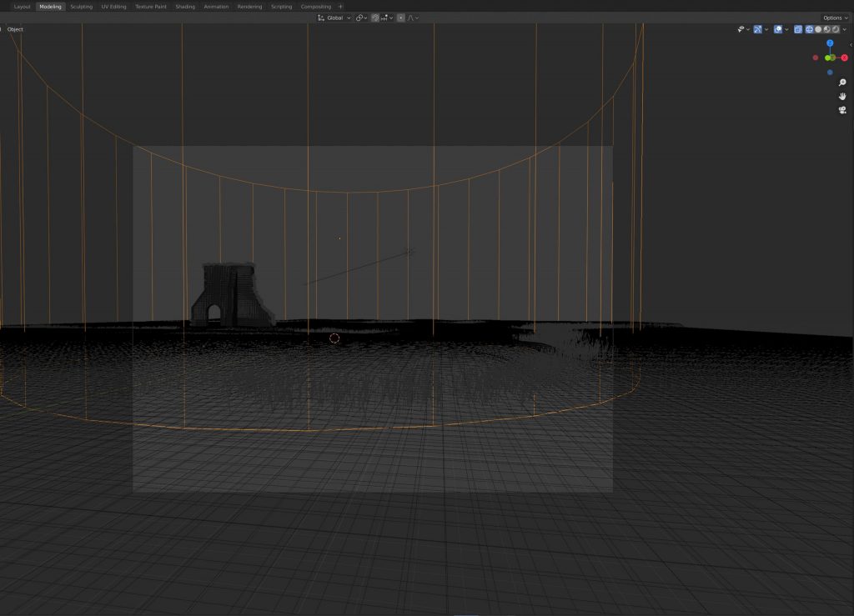Toggle camera view with camera icon
854x616 pixels.
(x=842, y=110)
